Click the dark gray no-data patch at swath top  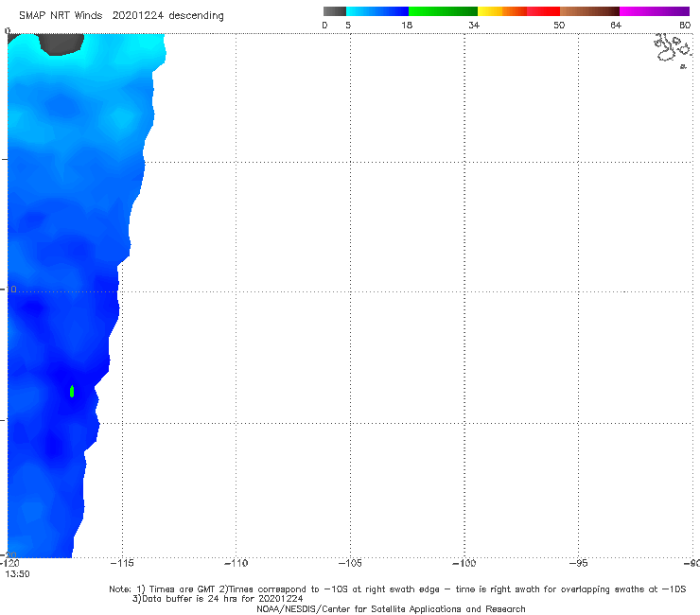pyautogui.click(x=61, y=44)
